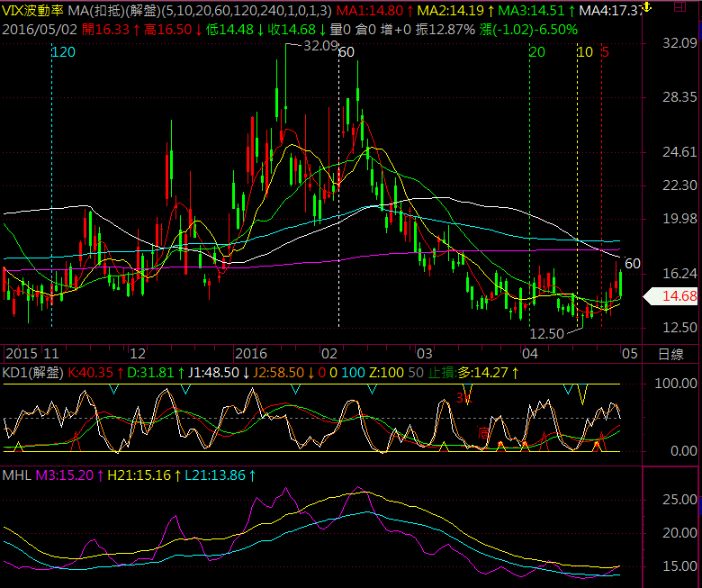
Task: Select the MA3:14.51 readout
Action: (531, 10)
